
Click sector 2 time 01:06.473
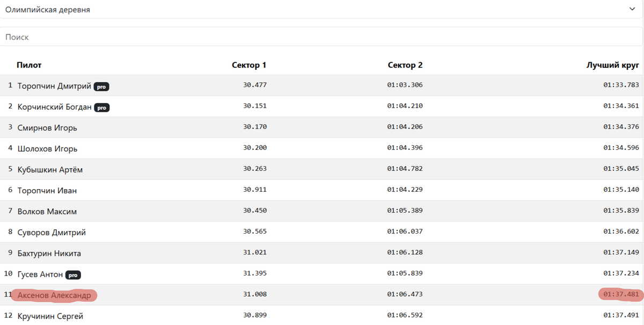(x=405, y=294)
